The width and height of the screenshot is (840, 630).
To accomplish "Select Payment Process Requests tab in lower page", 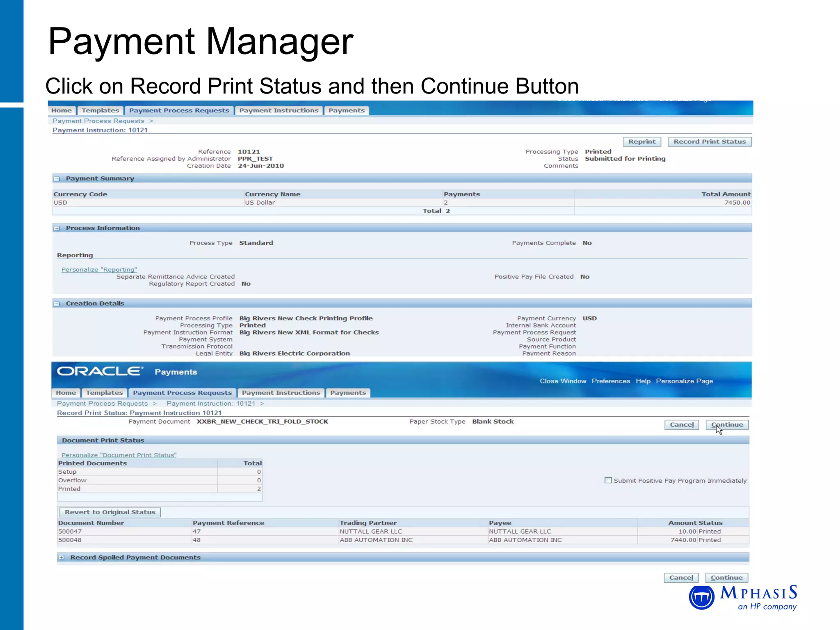I will [x=183, y=393].
